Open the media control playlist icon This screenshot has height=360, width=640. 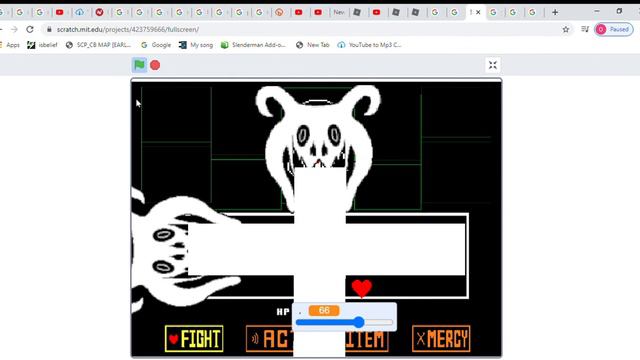pos(585,29)
